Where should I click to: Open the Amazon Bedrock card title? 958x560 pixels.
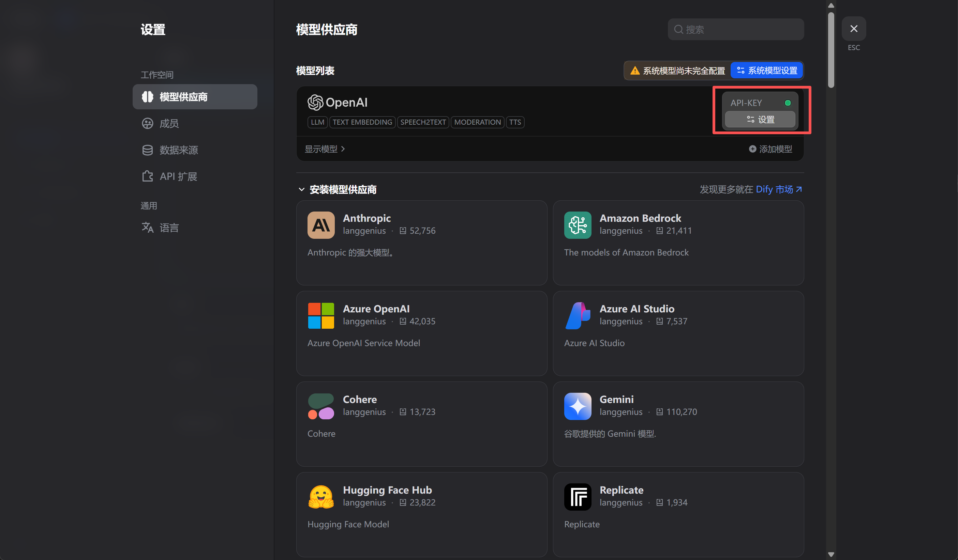pos(640,218)
